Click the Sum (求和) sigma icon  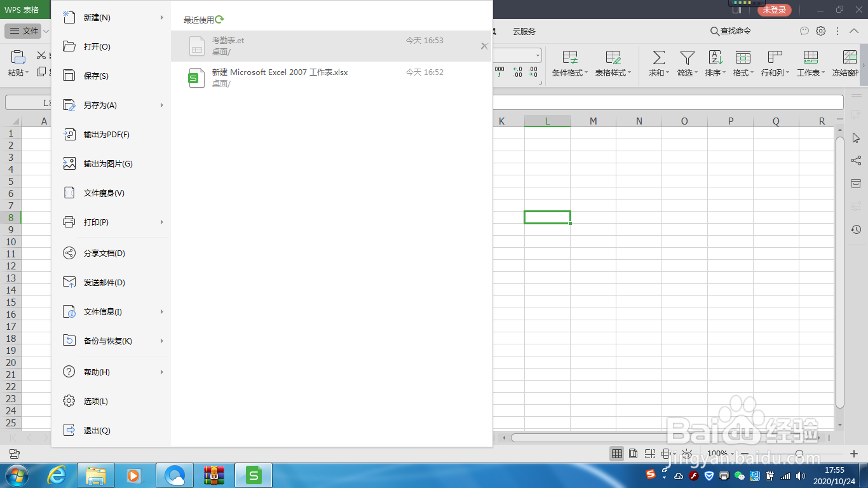[x=659, y=58]
